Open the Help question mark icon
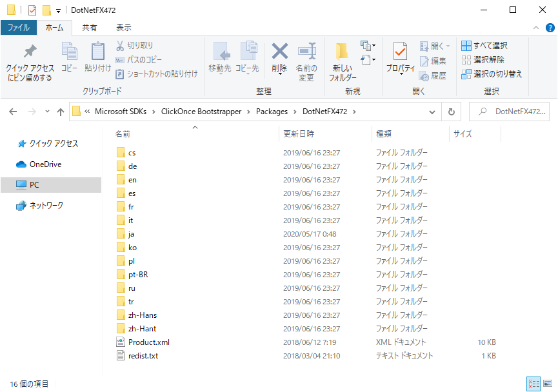 (550, 28)
